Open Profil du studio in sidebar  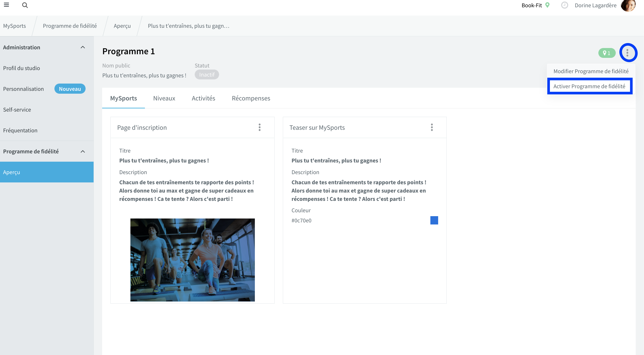(x=47, y=68)
